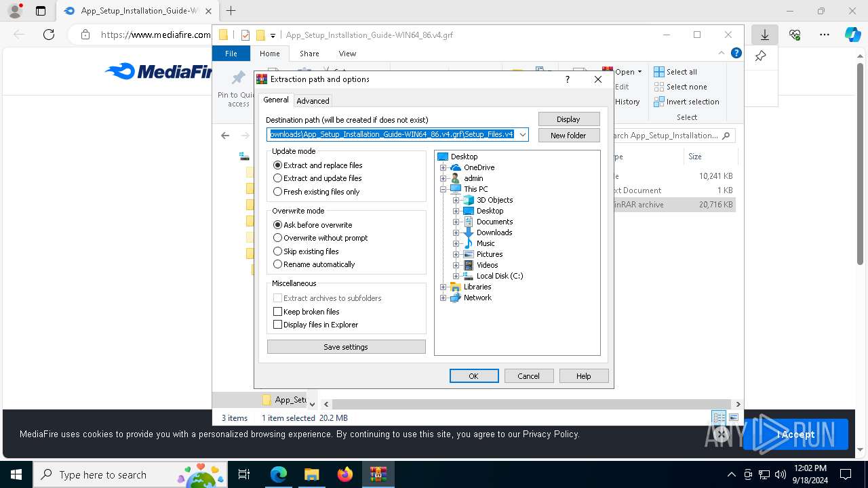The image size is (868, 488).
Task: Expand the OneDrive tree node
Action: tap(443, 167)
